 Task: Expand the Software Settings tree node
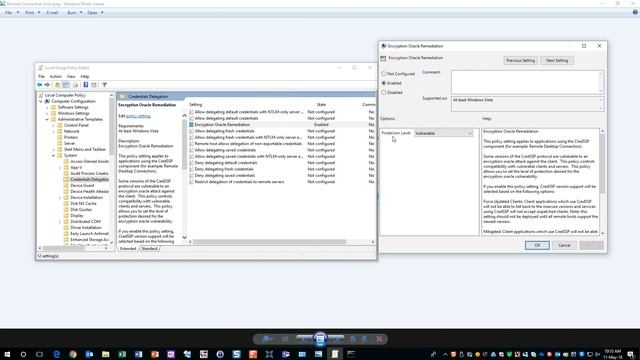[47, 107]
